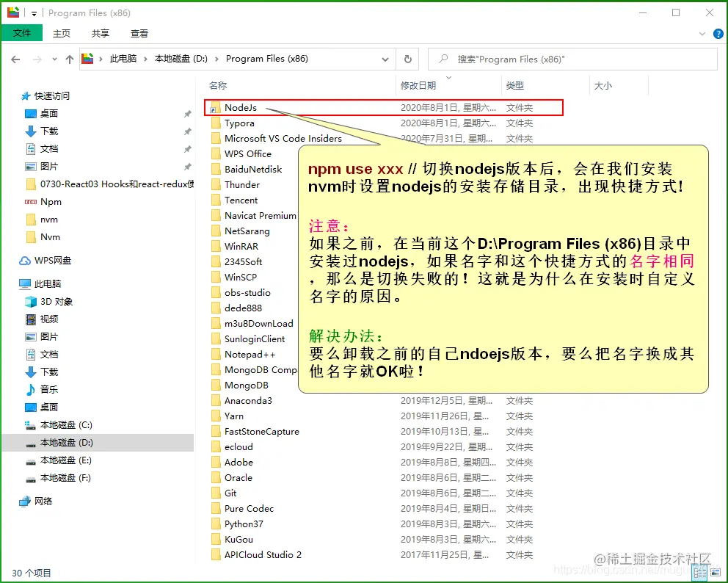Go up one folder level

tap(70, 59)
